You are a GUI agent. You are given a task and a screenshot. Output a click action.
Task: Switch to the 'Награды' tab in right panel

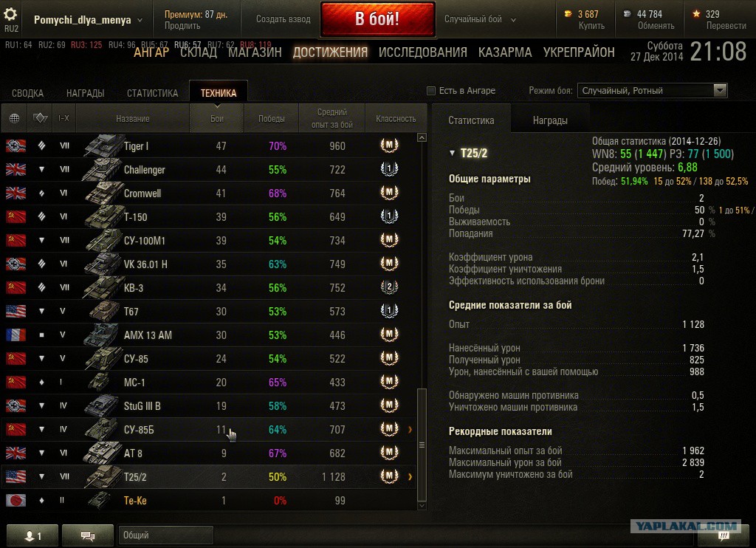[550, 120]
